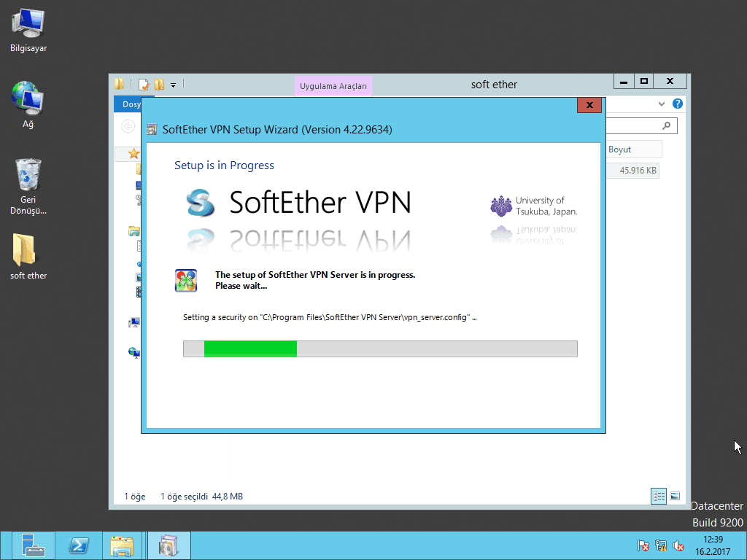This screenshot has height=560, width=747.
Task: Open File Explorer from the taskbar
Action: [122, 545]
